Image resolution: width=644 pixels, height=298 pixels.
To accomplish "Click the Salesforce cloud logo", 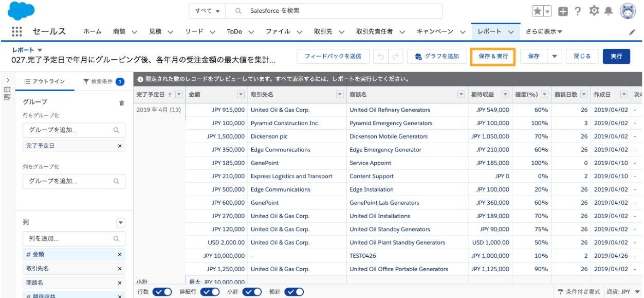I will 21,11.
